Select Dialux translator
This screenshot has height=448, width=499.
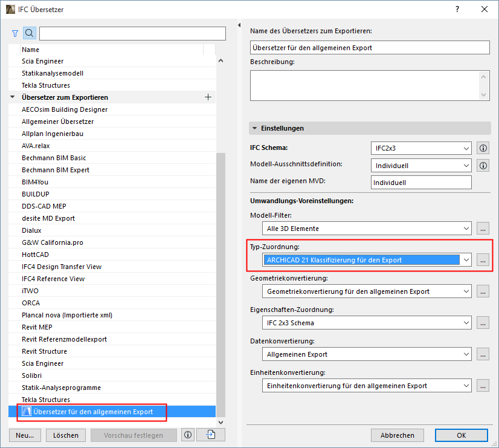tap(112, 230)
